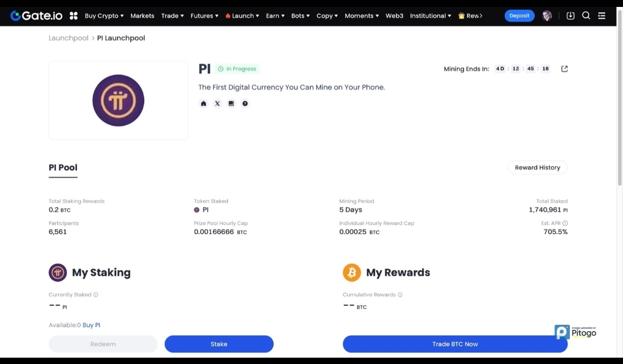Click the help question-mark icon under PI description

click(245, 104)
